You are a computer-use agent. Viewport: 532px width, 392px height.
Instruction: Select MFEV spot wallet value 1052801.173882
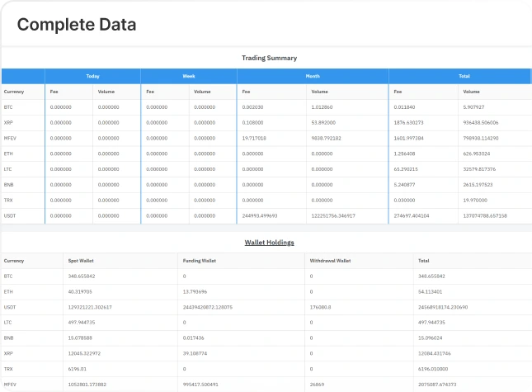[x=87, y=385]
